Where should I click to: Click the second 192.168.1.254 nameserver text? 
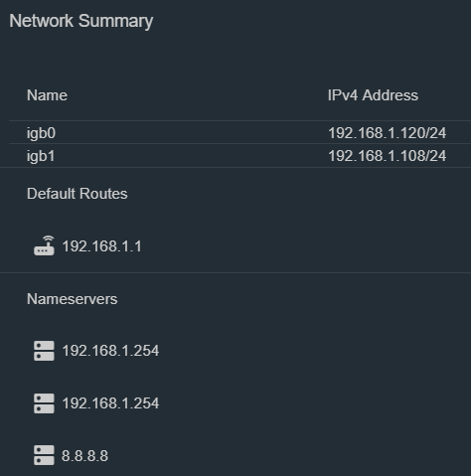[110, 403]
